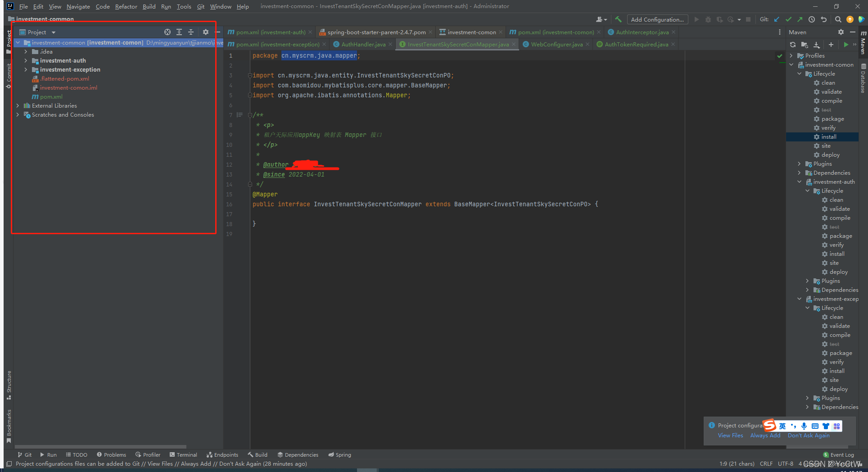Click the green Run Maven Goal arrow
This screenshot has height=472, width=868.
point(847,45)
